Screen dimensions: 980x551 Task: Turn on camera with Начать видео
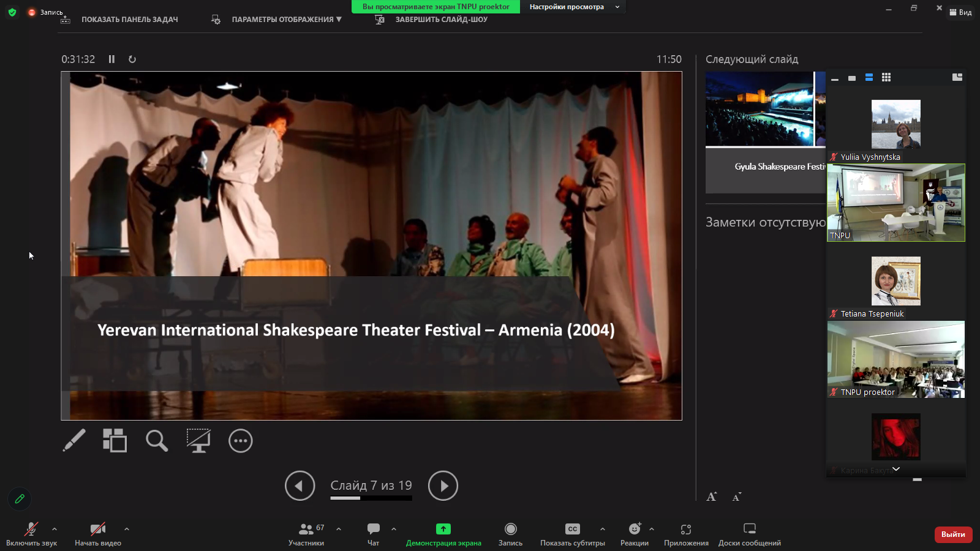tap(97, 529)
